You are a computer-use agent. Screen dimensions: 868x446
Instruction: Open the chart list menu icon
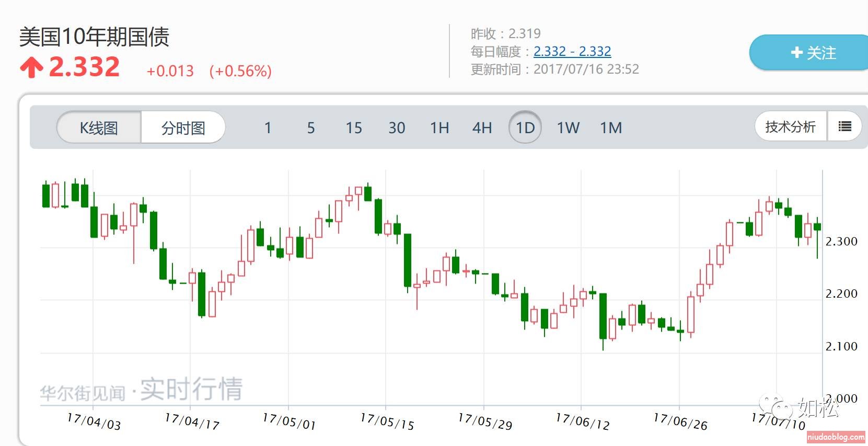click(x=844, y=126)
